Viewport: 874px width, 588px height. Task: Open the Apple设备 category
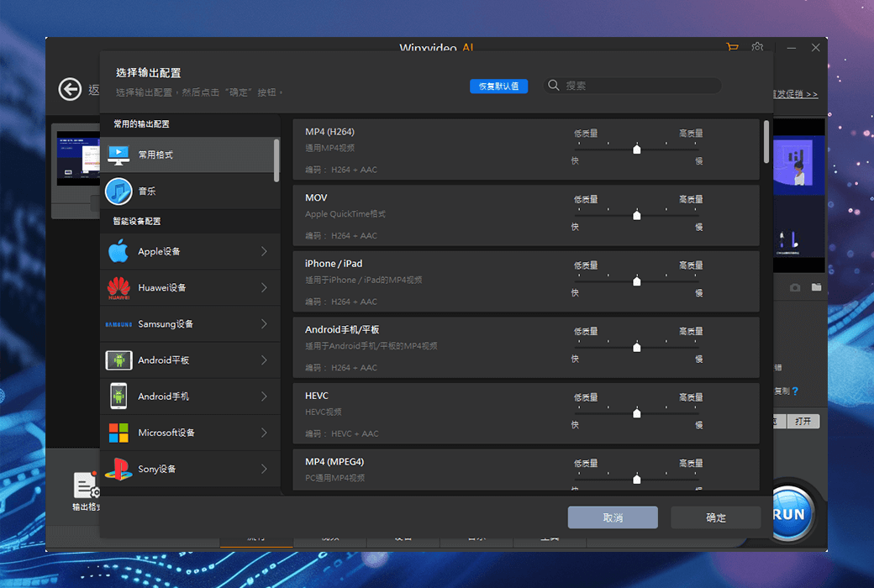pos(190,251)
